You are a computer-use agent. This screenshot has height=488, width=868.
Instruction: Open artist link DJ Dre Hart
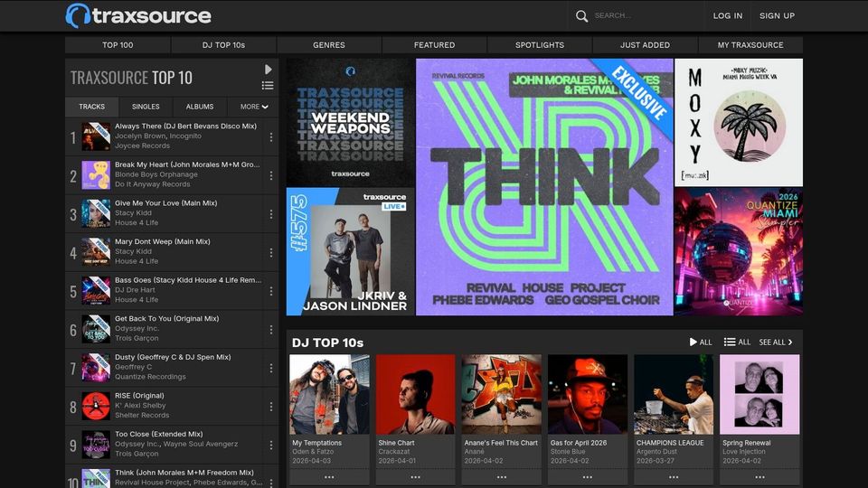[135, 289]
